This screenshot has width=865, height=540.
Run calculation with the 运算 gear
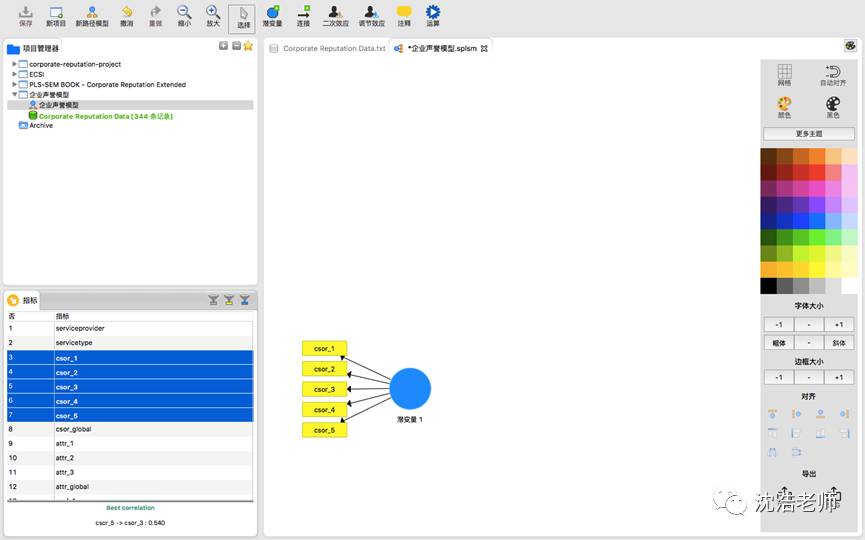(433, 16)
